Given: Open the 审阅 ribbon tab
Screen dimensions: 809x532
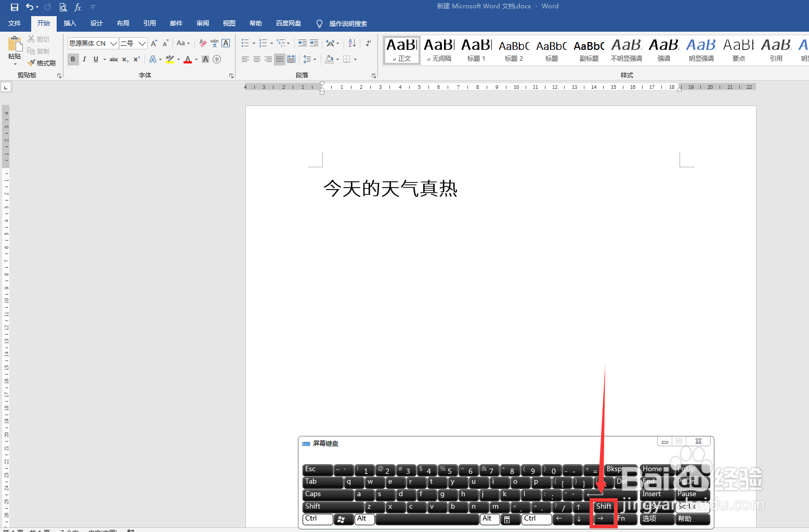Looking at the screenshot, I should point(202,23).
